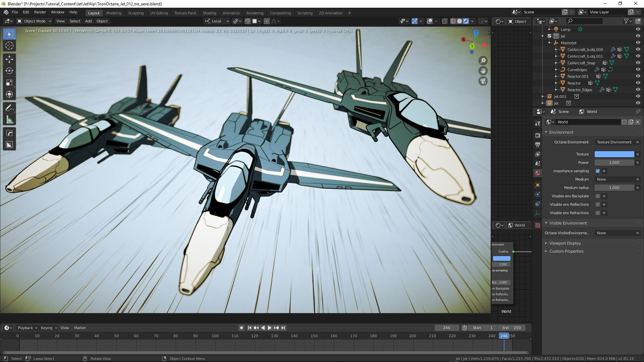Activate the Move tool
Image resolution: width=644 pixels, height=362 pixels.
9,59
